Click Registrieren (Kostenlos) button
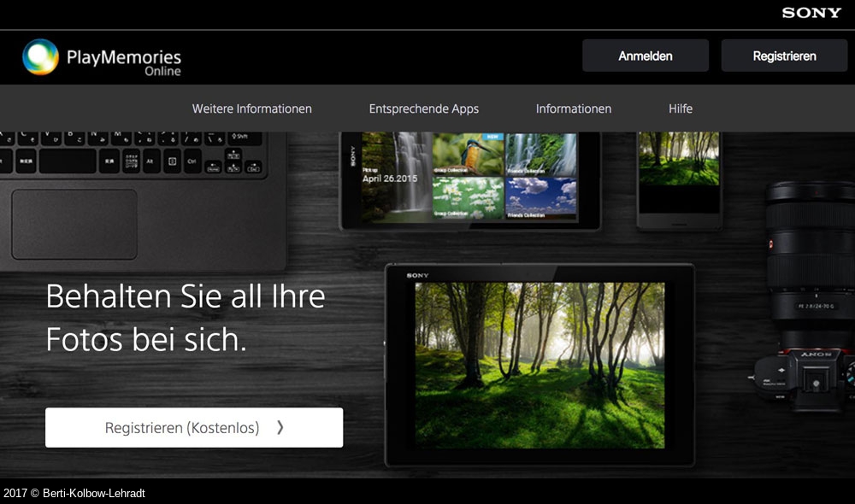The width and height of the screenshot is (855, 504). (x=194, y=428)
